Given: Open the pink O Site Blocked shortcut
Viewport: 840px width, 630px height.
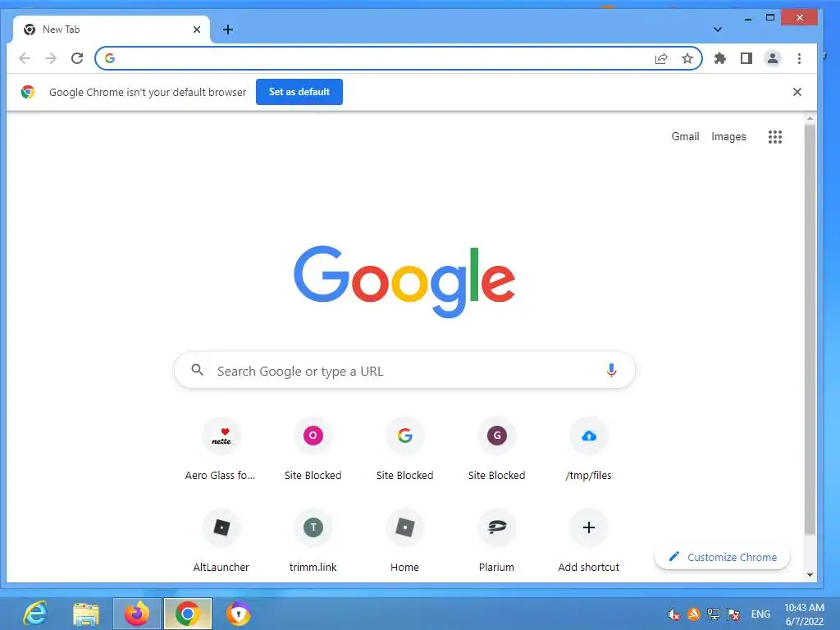Looking at the screenshot, I should (x=313, y=450).
